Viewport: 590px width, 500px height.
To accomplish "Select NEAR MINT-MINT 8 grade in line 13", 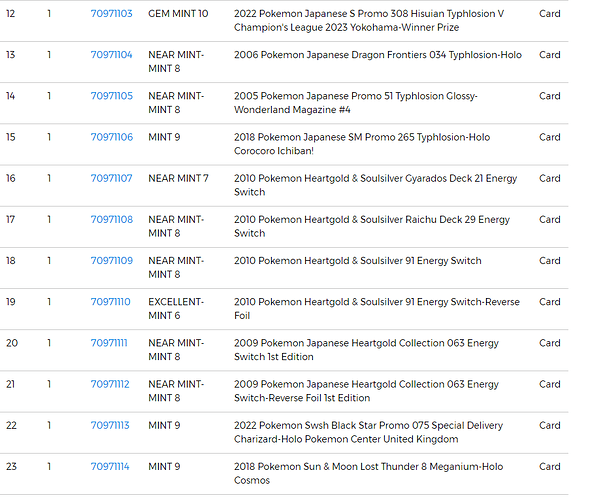I will [176, 62].
